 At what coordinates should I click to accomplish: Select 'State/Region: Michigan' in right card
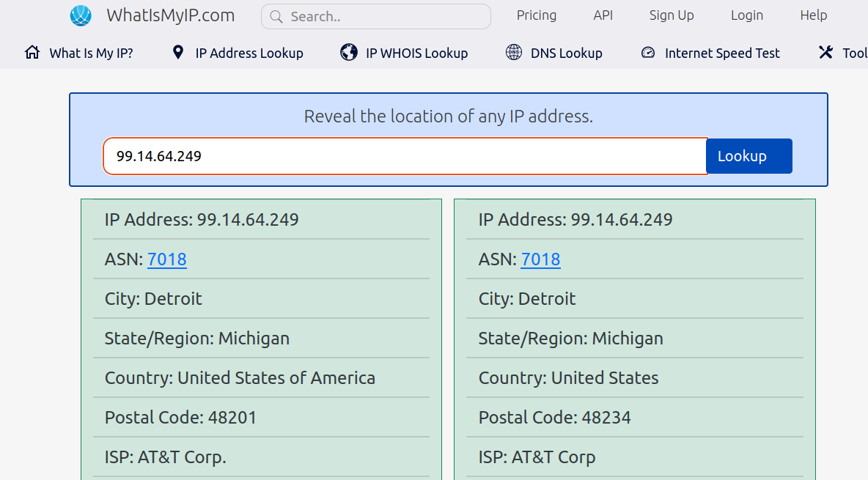(571, 339)
